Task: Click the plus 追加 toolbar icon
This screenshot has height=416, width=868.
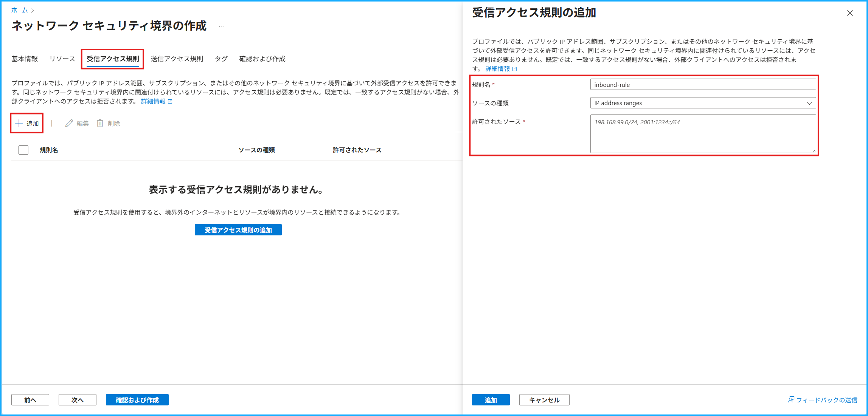Action: coord(19,123)
